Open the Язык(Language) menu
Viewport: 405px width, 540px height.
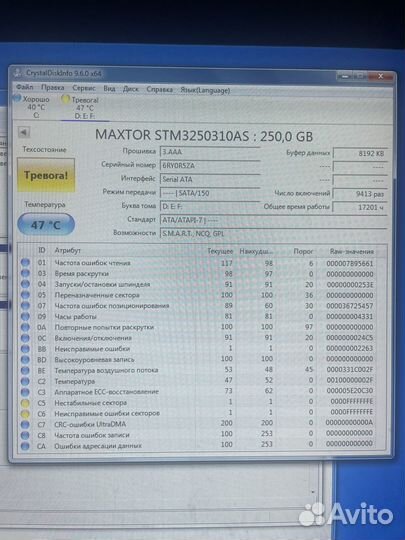tap(205, 90)
